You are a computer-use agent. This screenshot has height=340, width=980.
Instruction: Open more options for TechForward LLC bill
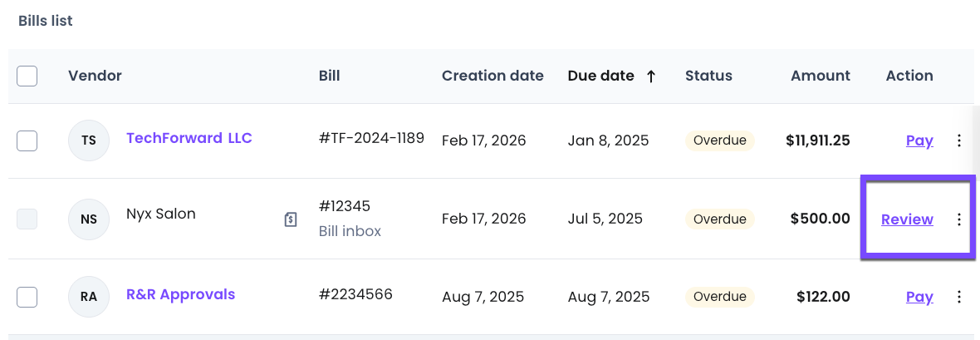959,140
